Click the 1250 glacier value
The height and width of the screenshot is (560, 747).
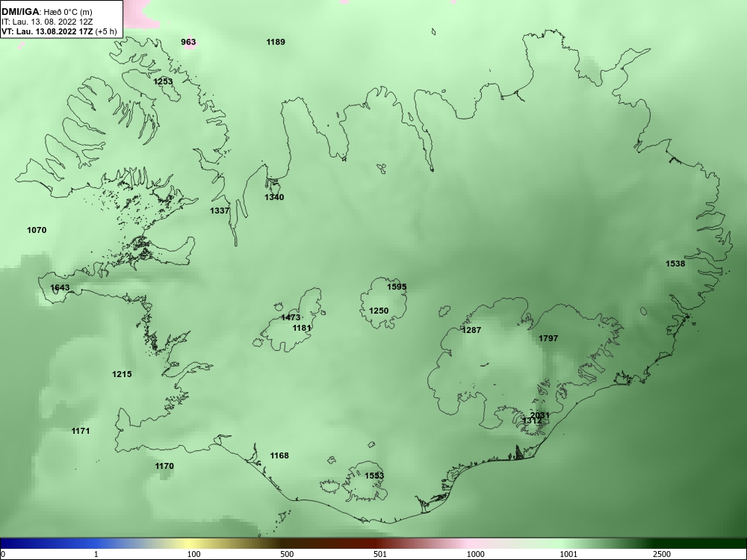pyautogui.click(x=379, y=311)
